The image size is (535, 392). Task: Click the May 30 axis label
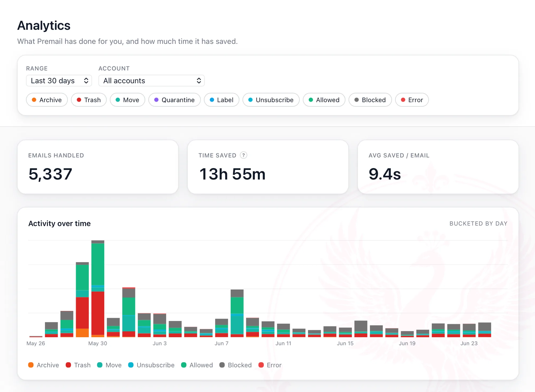pyautogui.click(x=98, y=343)
